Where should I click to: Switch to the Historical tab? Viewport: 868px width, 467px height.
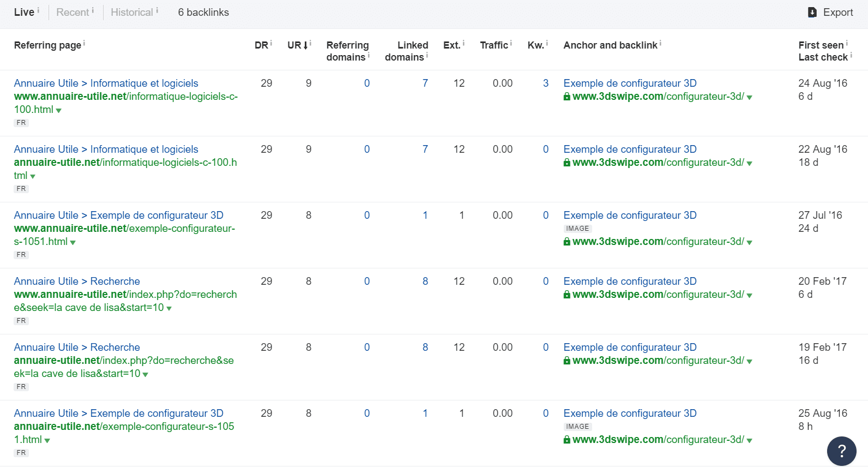[131, 13]
